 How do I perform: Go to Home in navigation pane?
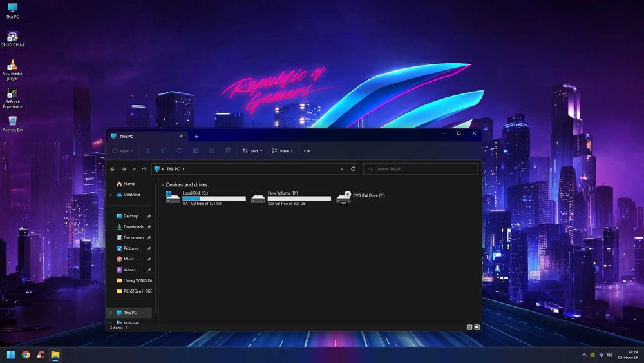(126, 184)
